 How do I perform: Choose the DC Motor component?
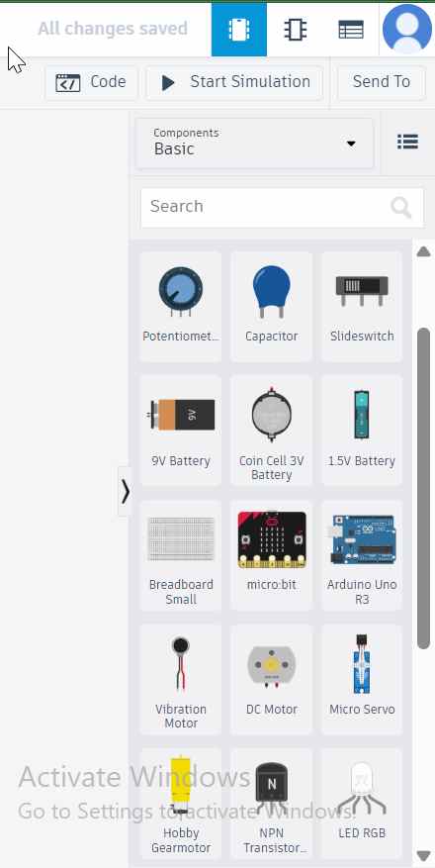(272, 679)
